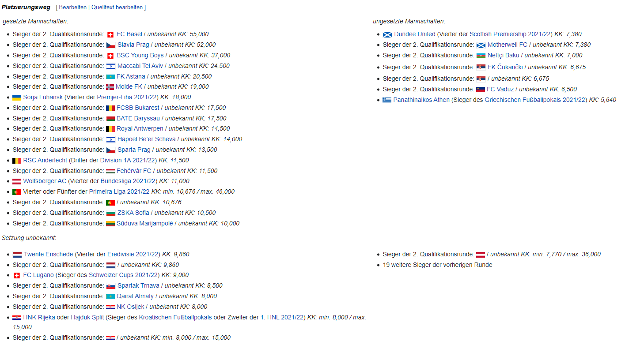Click the Scottish flag beside Motherwell FC

[x=481, y=45]
